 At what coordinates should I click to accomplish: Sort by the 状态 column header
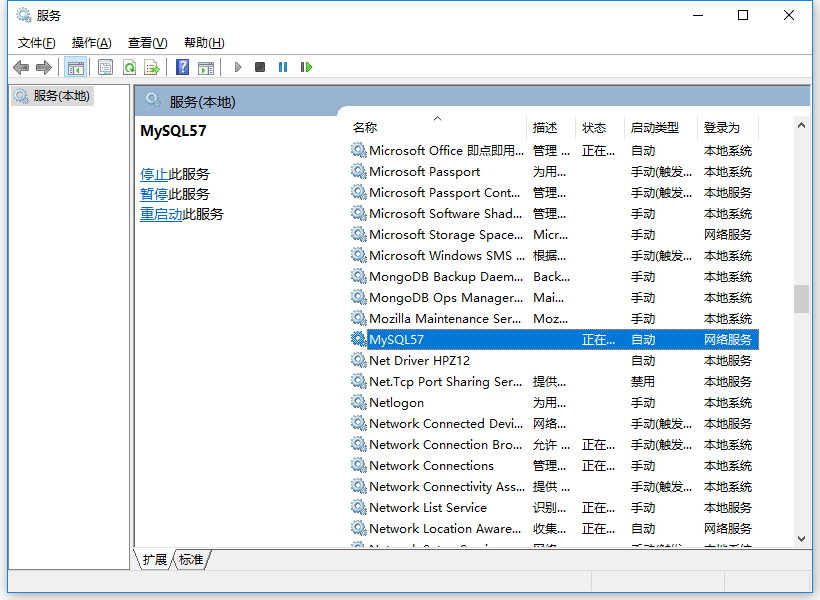[x=600, y=128]
